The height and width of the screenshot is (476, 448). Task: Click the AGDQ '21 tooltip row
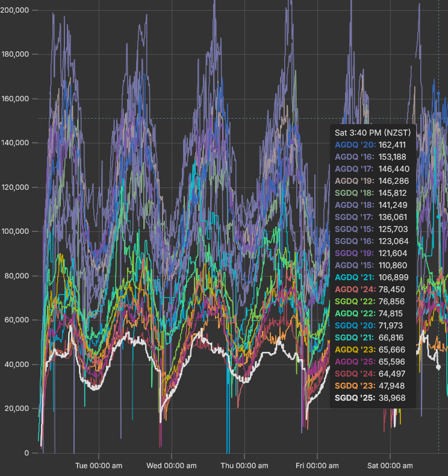click(372, 277)
